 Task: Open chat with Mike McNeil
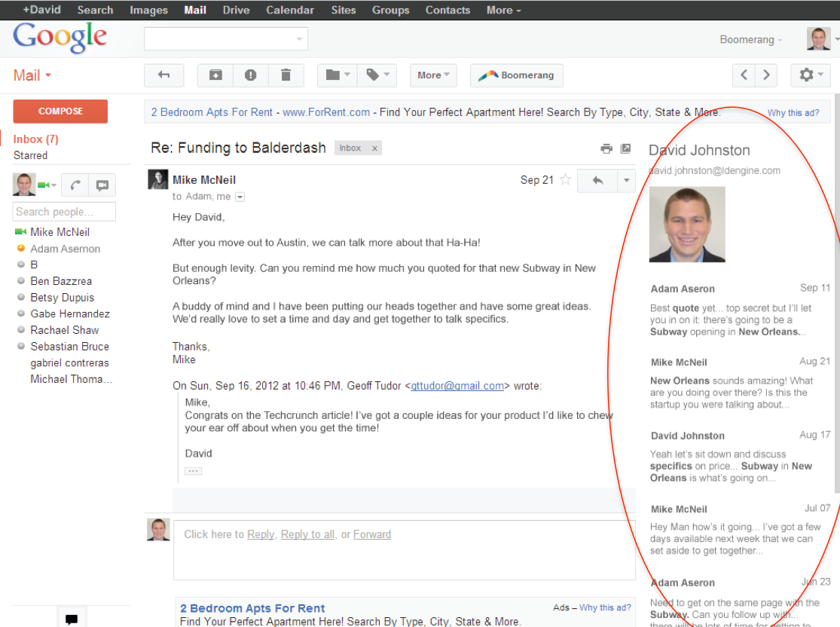point(60,232)
